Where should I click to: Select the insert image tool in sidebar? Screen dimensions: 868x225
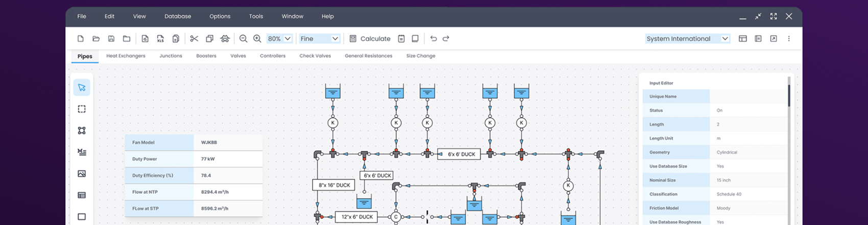coord(82,173)
